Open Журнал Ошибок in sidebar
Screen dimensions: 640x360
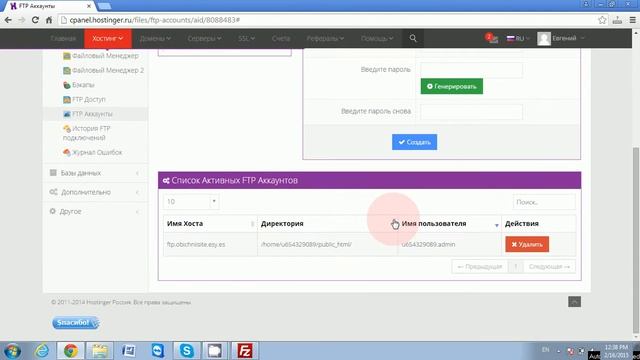click(x=93, y=152)
